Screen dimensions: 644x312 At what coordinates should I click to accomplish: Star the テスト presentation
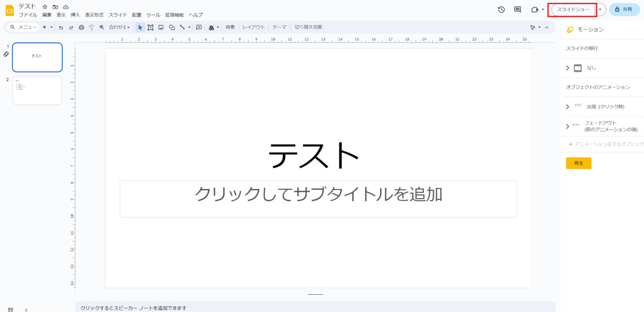click(45, 7)
